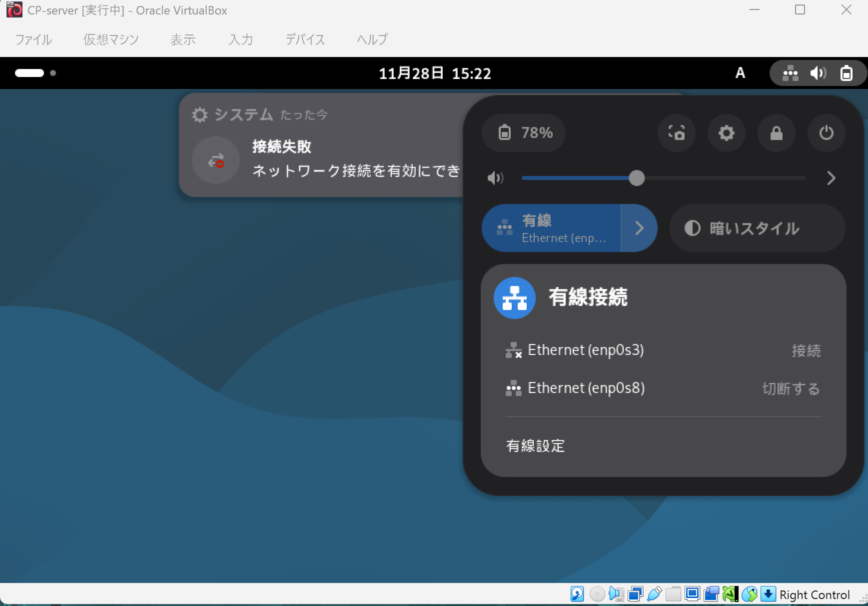Click the battery icon in the top bar

[x=846, y=73]
